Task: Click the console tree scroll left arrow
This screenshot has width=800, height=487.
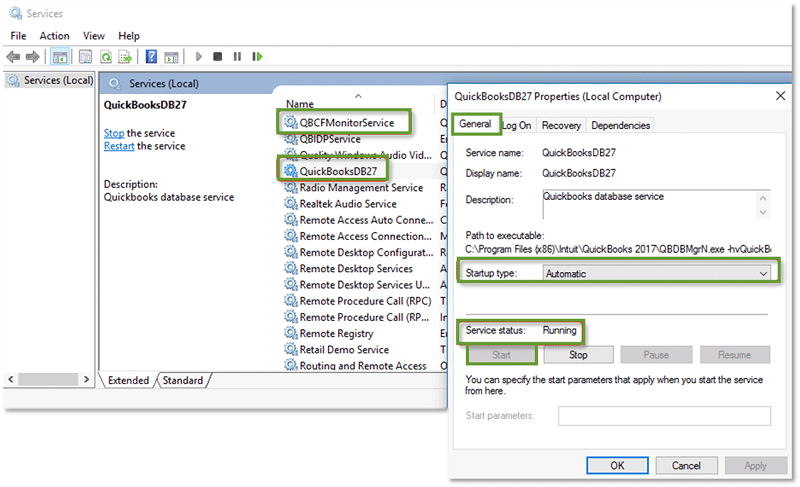Action: [11, 379]
